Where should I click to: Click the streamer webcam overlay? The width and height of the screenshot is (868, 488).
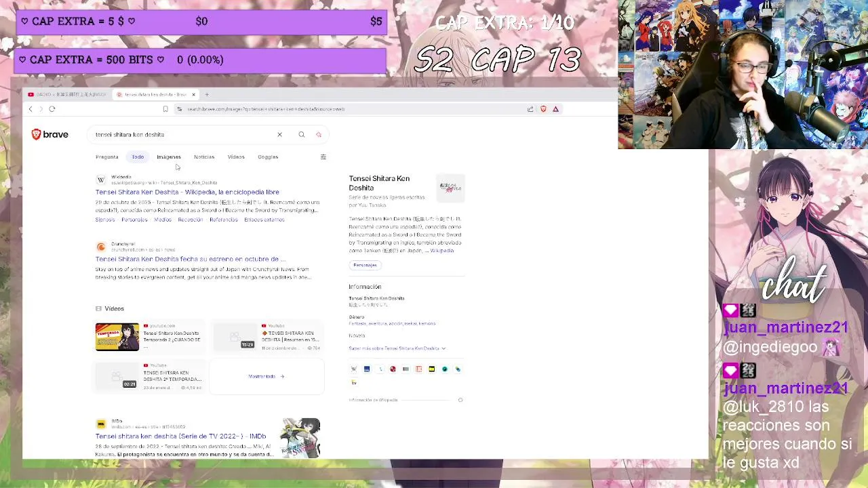point(743,75)
